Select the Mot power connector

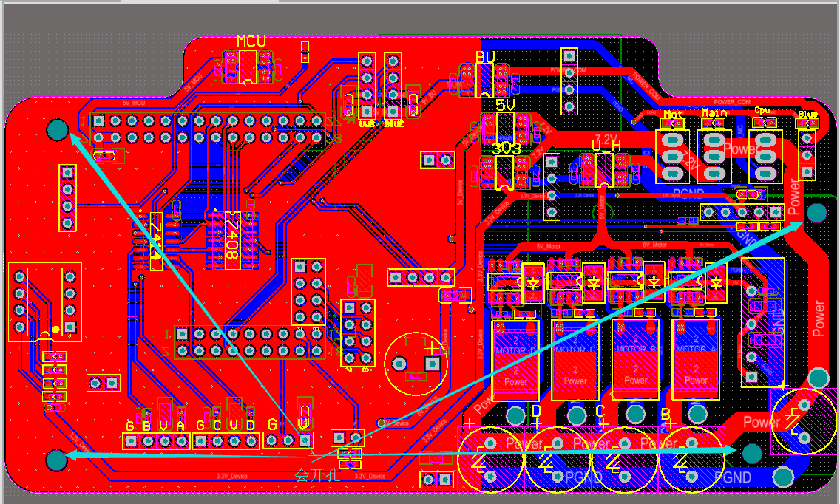[x=673, y=156]
